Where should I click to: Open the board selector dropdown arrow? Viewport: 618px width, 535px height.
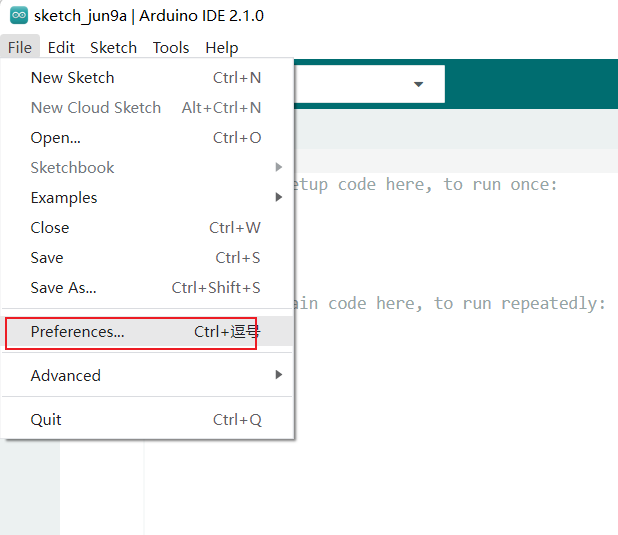[x=419, y=84]
